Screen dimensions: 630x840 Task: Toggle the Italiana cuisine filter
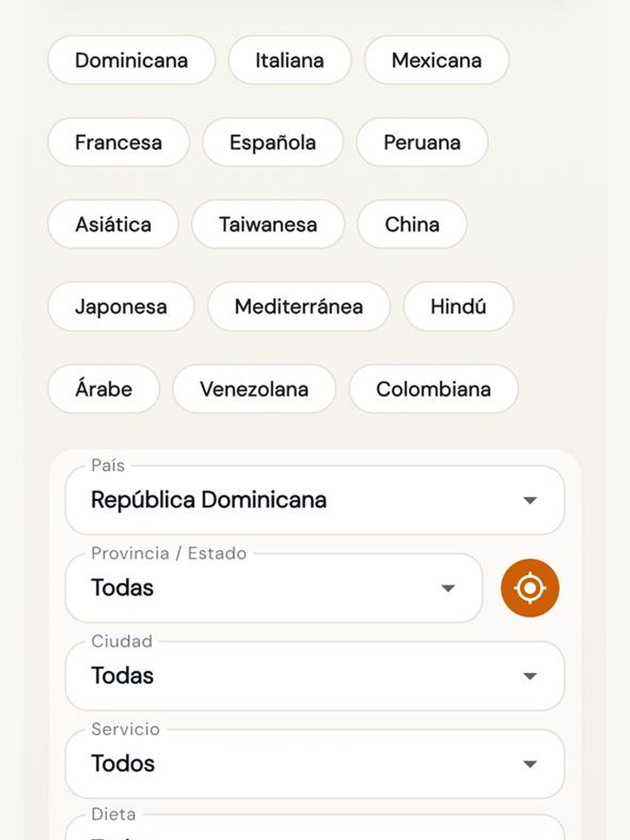[x=290, y=60]
